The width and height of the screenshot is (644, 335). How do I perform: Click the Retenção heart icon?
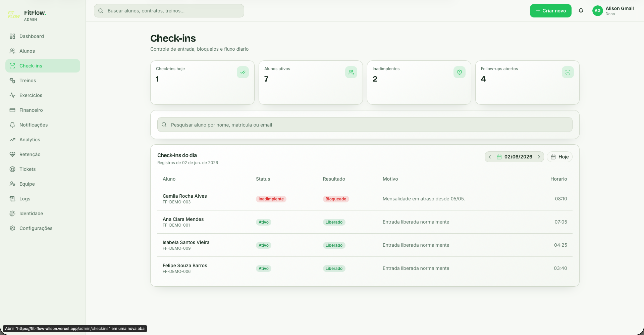(12, 154)
